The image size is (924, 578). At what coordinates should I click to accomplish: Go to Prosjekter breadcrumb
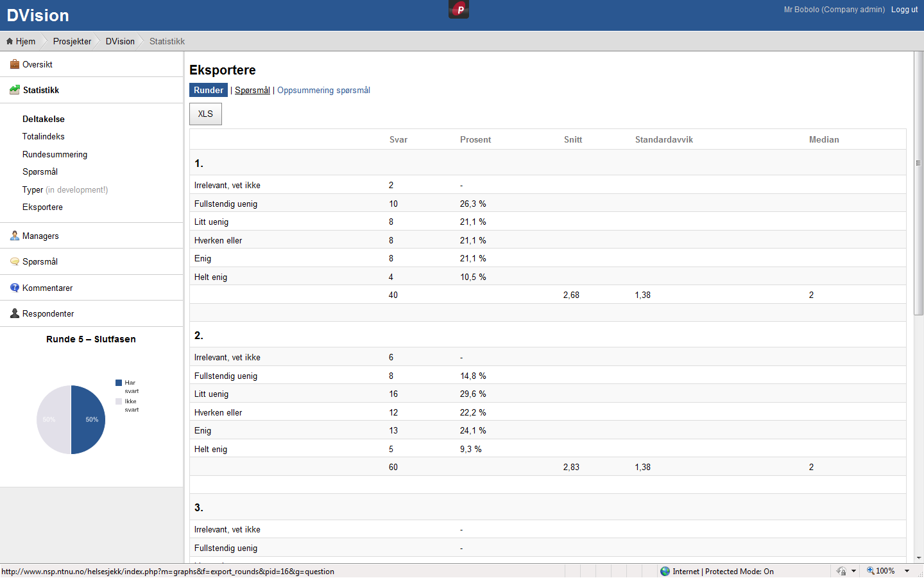[72, 41]
